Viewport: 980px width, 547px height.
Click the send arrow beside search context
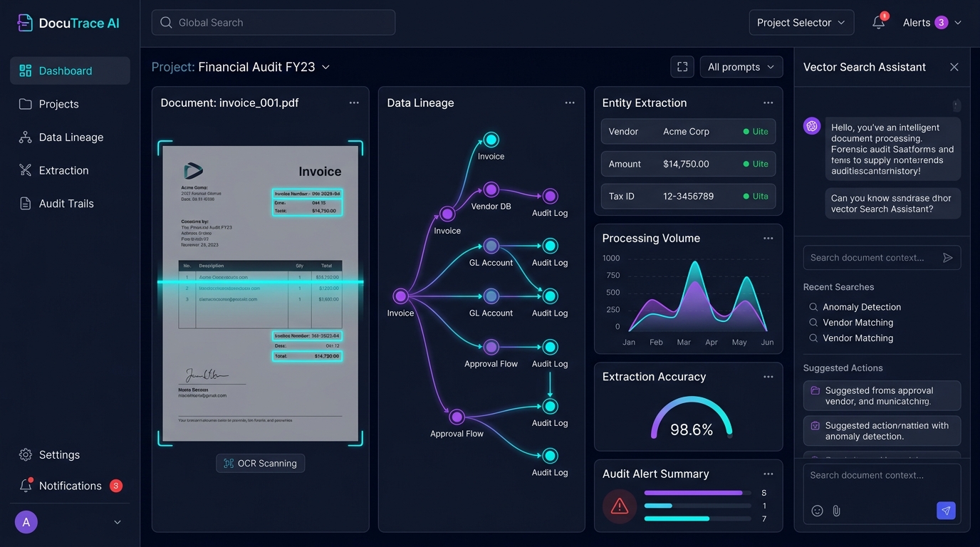tap(948, 258)
